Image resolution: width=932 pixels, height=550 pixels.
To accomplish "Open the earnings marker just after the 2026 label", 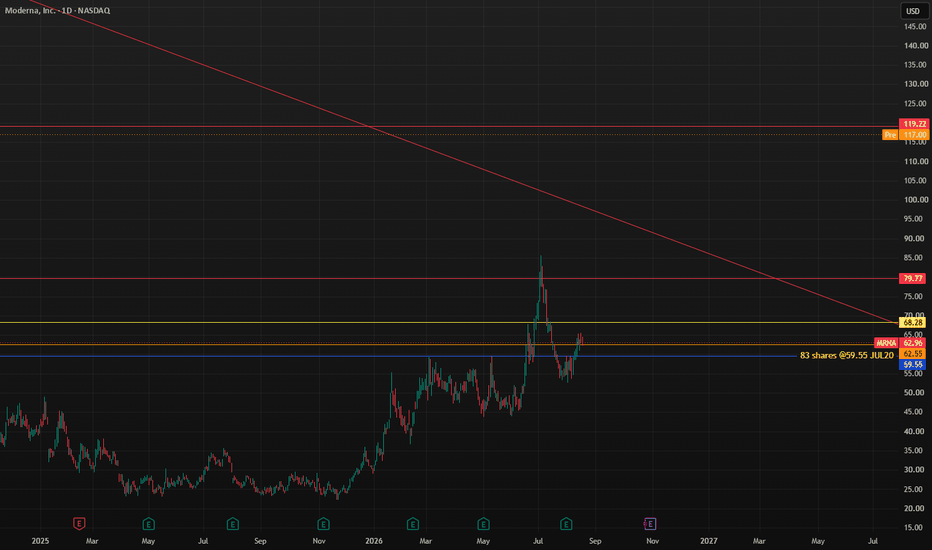I will pos(413,524).
